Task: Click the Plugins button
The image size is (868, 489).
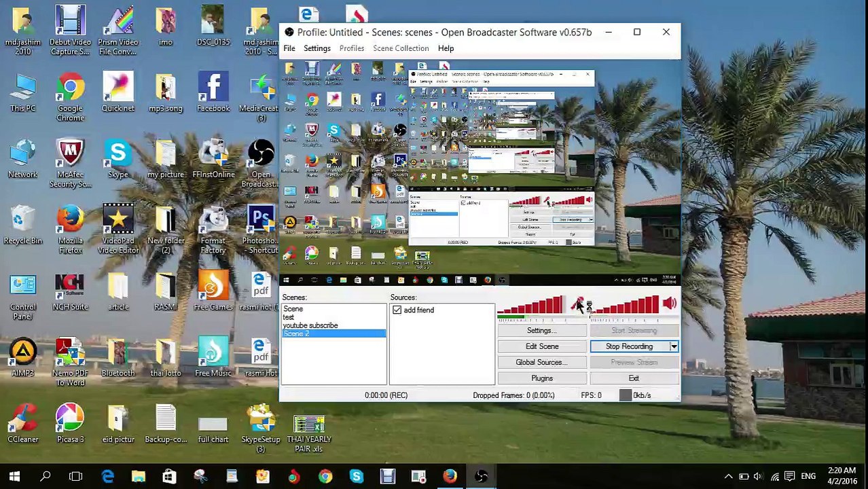Action: 542,378
